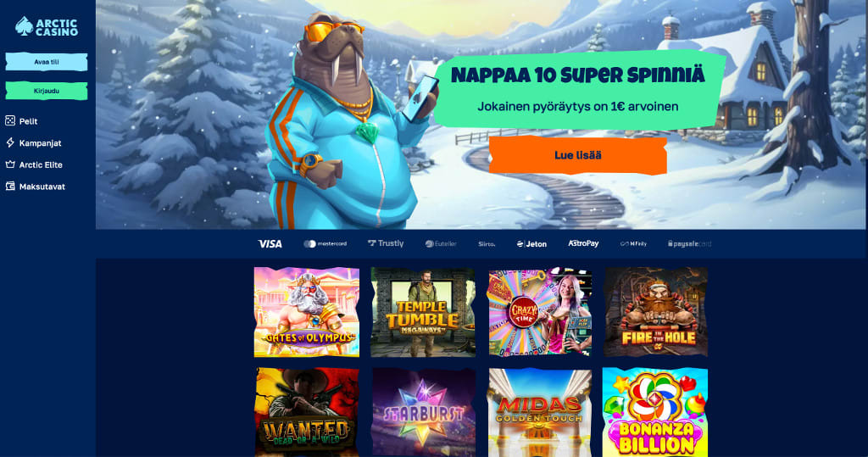Click the lightning icon beside Kampanjat
This screenshot has width=868, height=457.
[10, 143]
